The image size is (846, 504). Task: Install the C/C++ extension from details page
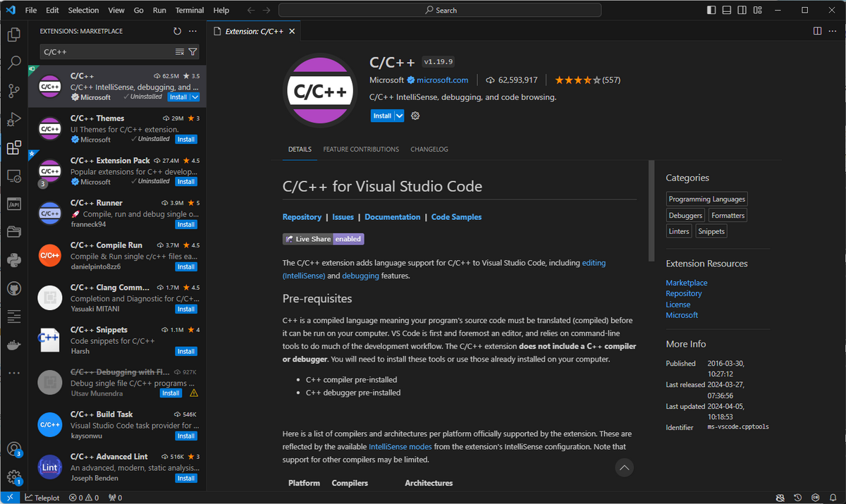coord(382,116)
